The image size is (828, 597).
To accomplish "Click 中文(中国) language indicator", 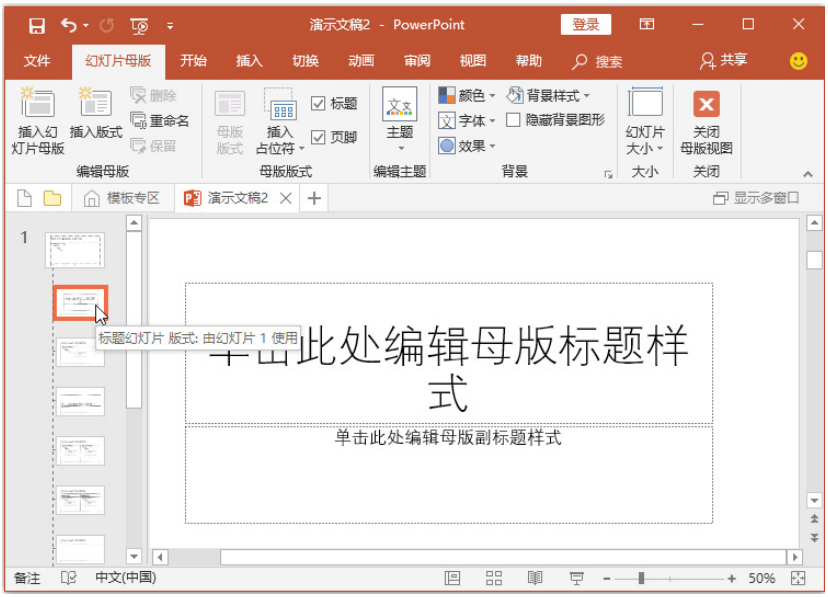I will coord(126,577).
